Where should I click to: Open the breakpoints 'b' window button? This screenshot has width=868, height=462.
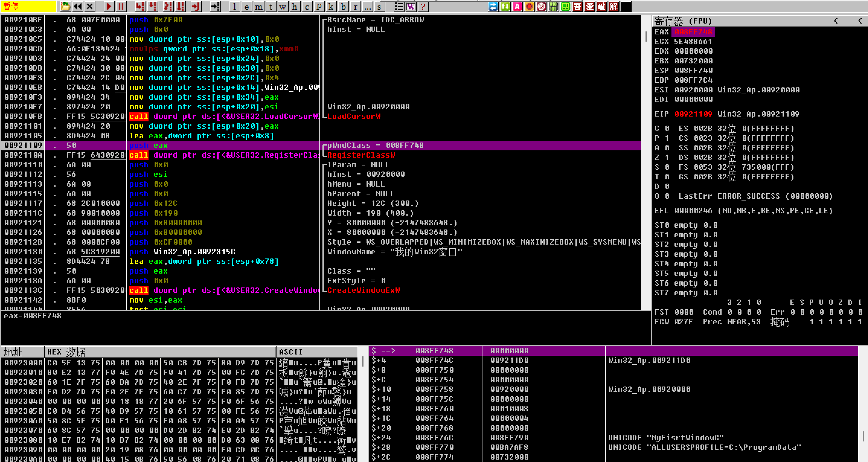tap(343, 7)
